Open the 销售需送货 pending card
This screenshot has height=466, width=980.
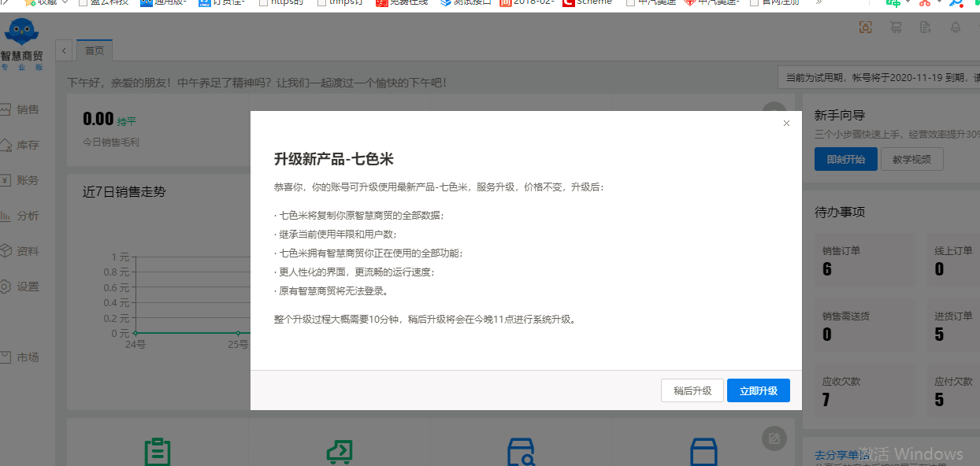863,326
